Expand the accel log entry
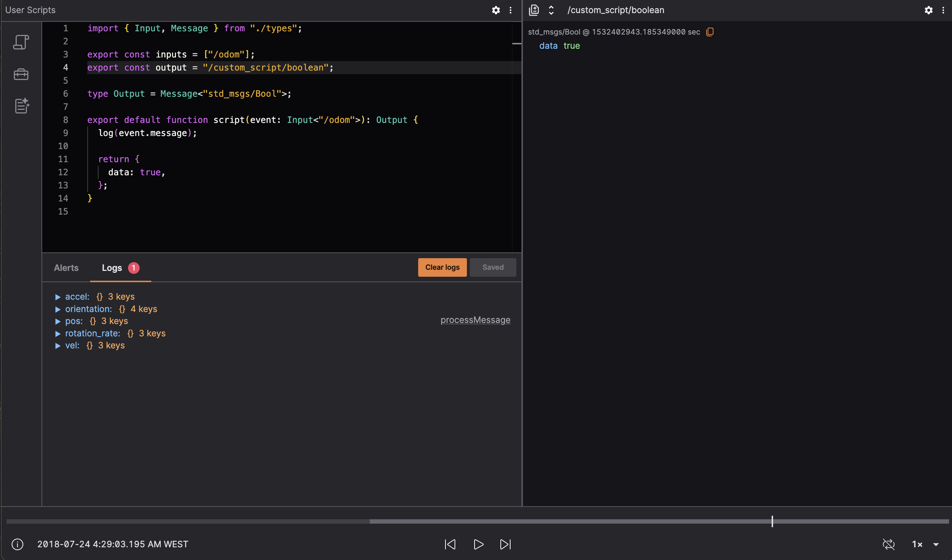This screenshot has height=560, width=952. [58, 297]
